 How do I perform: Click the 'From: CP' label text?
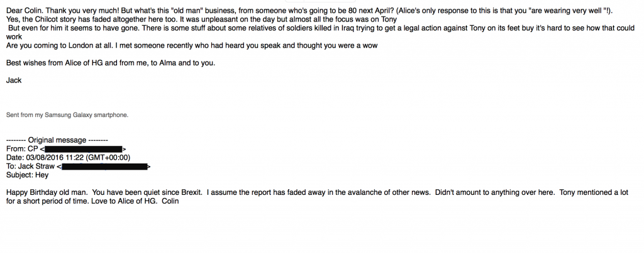pyautogui.click(x=22, y=150)
